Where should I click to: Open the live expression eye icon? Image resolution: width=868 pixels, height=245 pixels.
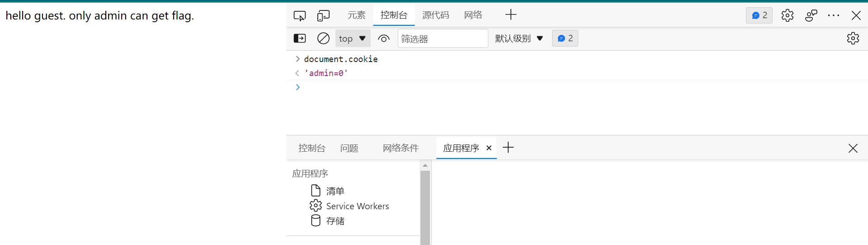point(383,38)
